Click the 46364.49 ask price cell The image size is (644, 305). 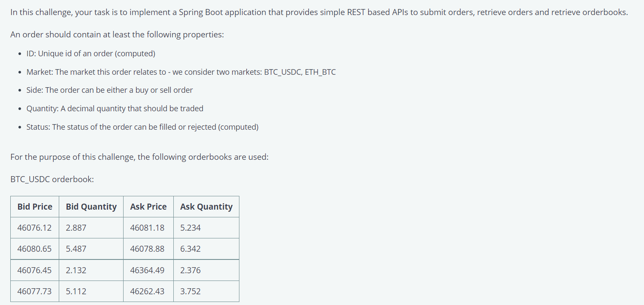point(148,270)
